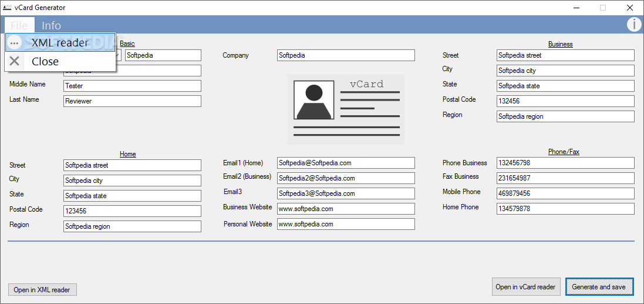Maximize the vCard Generator window
The image size is (644, 304).
(x=602, y=8)
